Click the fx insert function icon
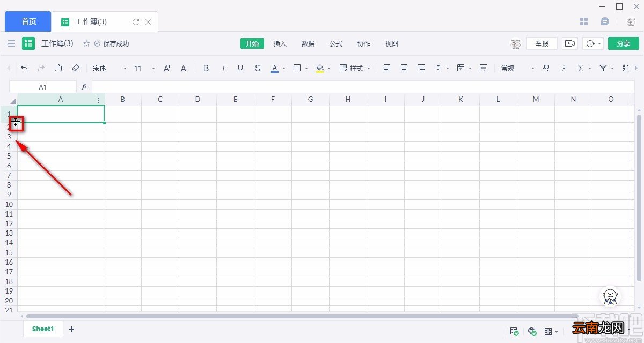The image size is (644, 343). [84, 87]
